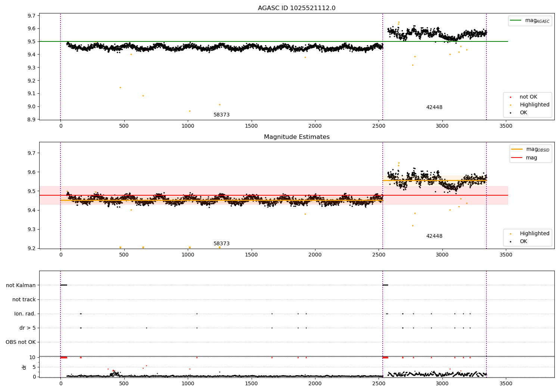This screenshot has height=392, width=560.
Task: Click the '2000' x-axis tick under the middle plot
Action: coord(315,255)
